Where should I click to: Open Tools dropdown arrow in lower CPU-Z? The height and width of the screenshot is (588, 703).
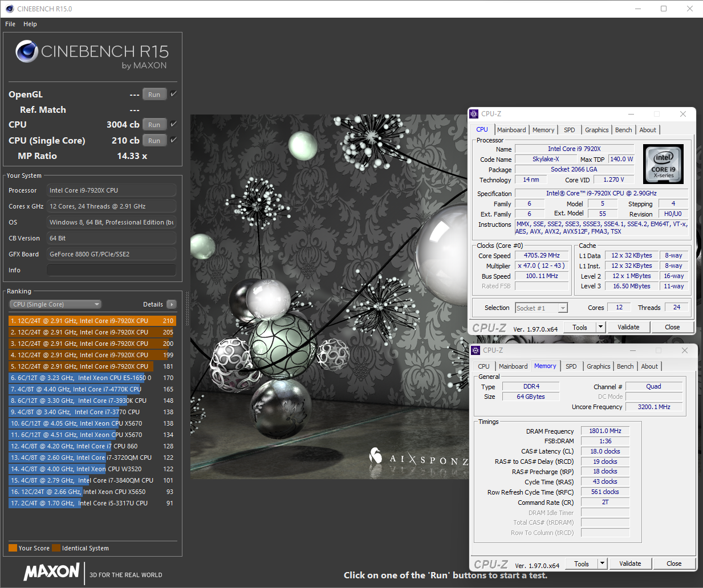[602, 563]
